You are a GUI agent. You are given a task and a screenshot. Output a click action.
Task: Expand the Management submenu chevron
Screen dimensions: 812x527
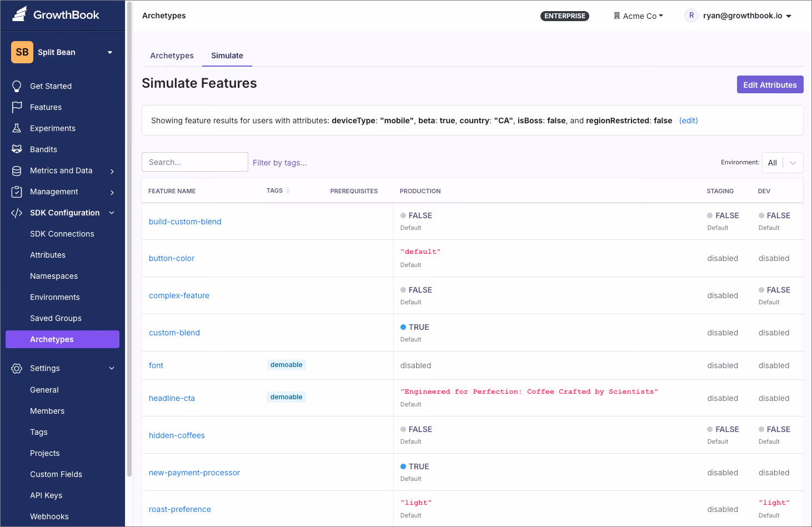(112, 192)
